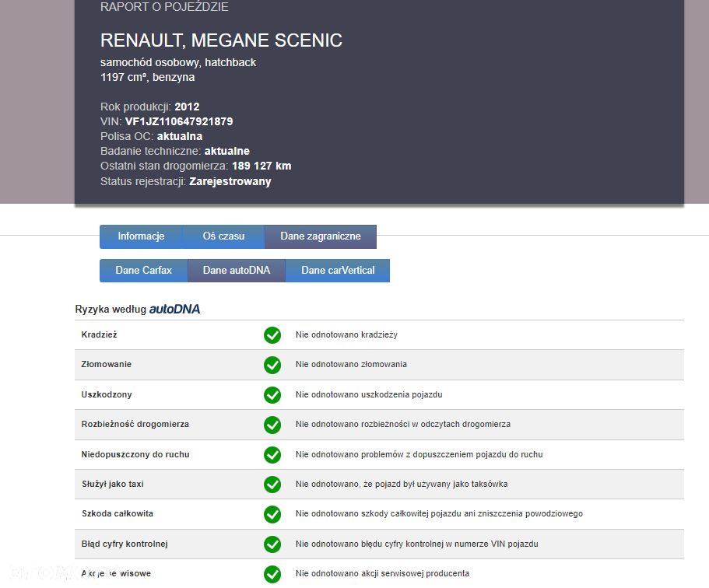The height and width of the screenshot is (588, 709).
Task: Click the Szkoda całkowita label
Action: [118, 513]
